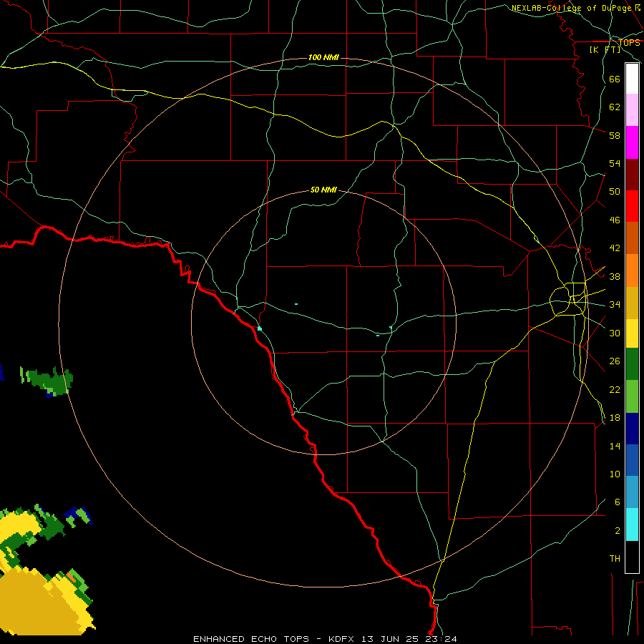644x644 pixels.
Task: Click the legend value "10"
Action: coord(615,474)
